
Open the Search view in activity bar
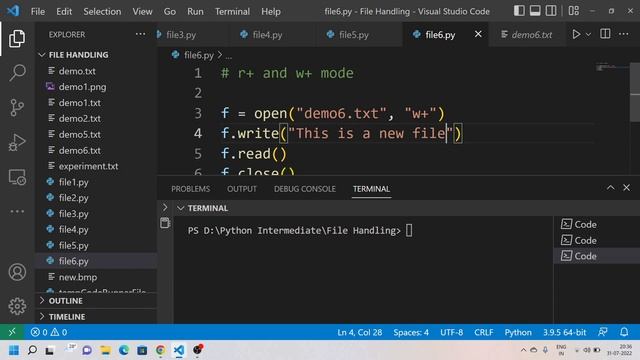(x=17, y=73)
